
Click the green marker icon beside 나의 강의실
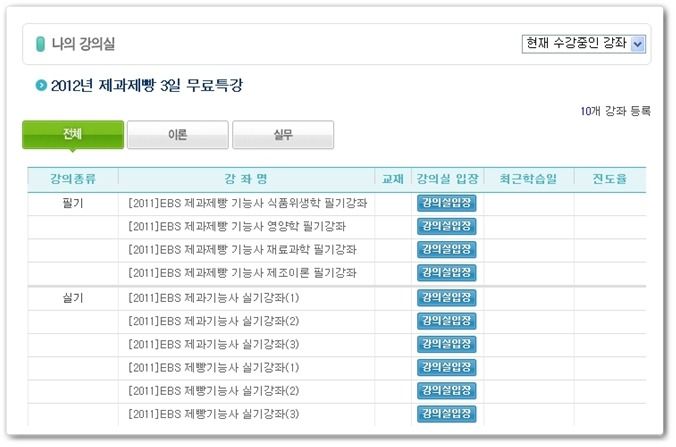41,44
